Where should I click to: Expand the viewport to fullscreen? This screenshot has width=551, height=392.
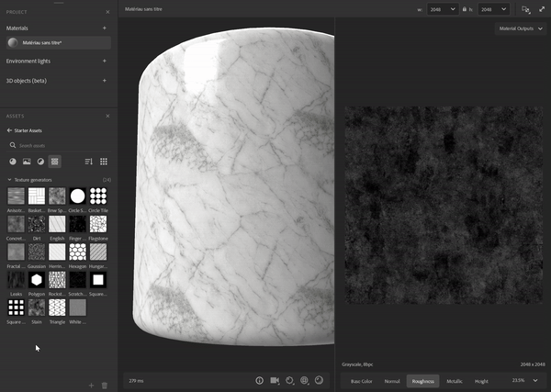[x=542, y=9]
